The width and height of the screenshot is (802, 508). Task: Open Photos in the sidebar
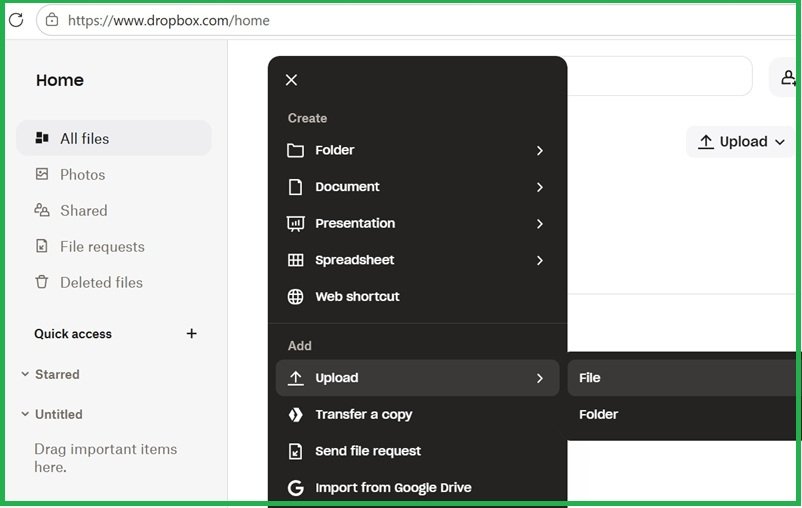114,174
